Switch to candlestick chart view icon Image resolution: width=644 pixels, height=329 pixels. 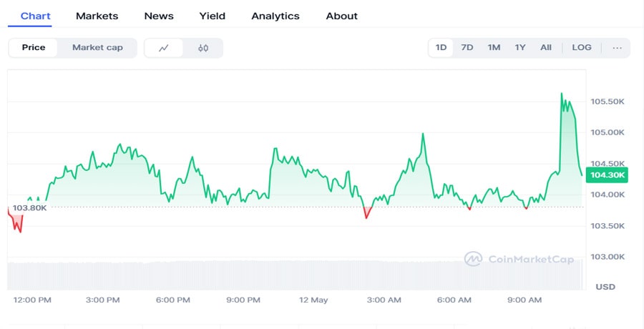coord(203,48)
